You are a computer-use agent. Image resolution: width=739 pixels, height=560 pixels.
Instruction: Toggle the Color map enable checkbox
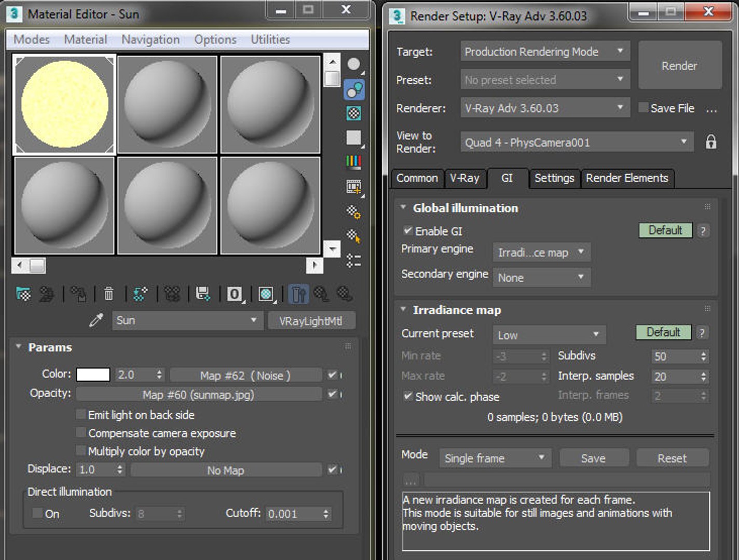point(332,374)
